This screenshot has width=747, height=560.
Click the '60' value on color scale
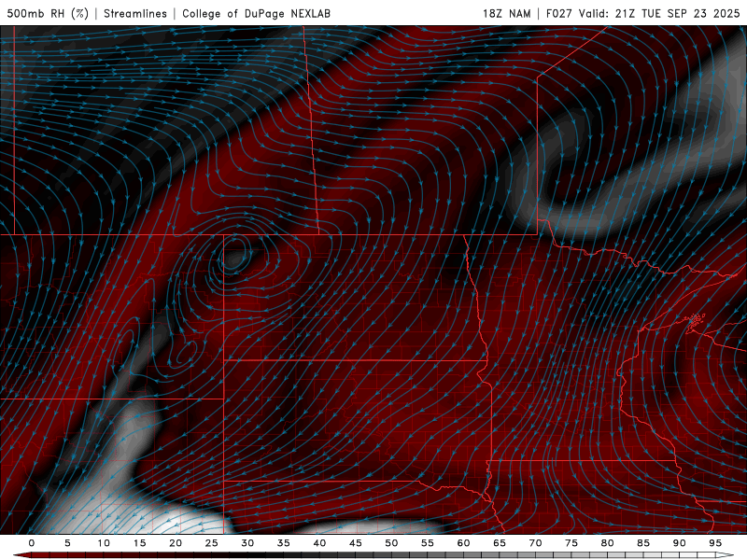pyautogui.click(x=463, y=543)
